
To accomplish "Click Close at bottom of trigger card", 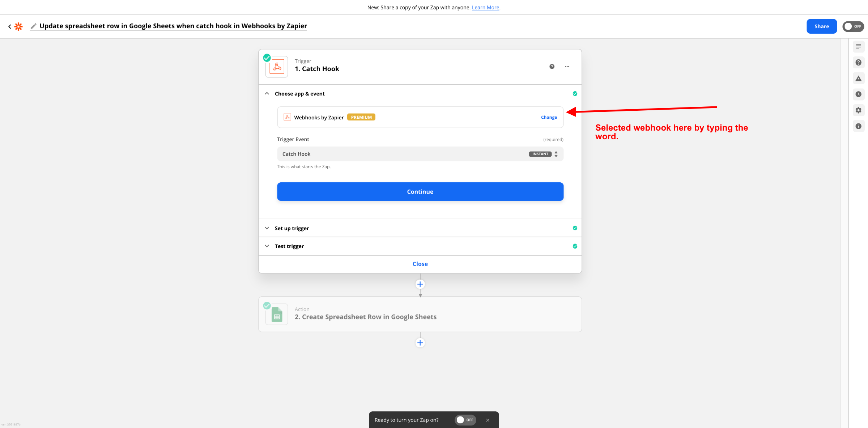I will pos(420,264).
